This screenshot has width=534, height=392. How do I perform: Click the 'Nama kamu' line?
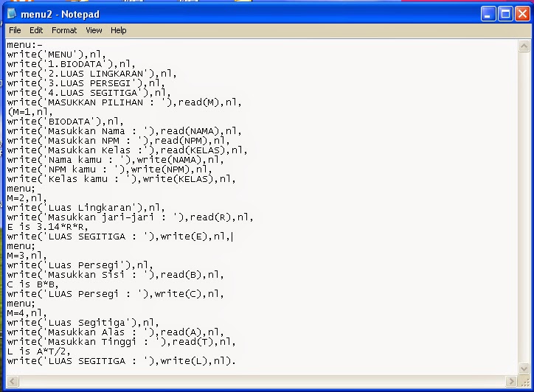click(115, 160)
